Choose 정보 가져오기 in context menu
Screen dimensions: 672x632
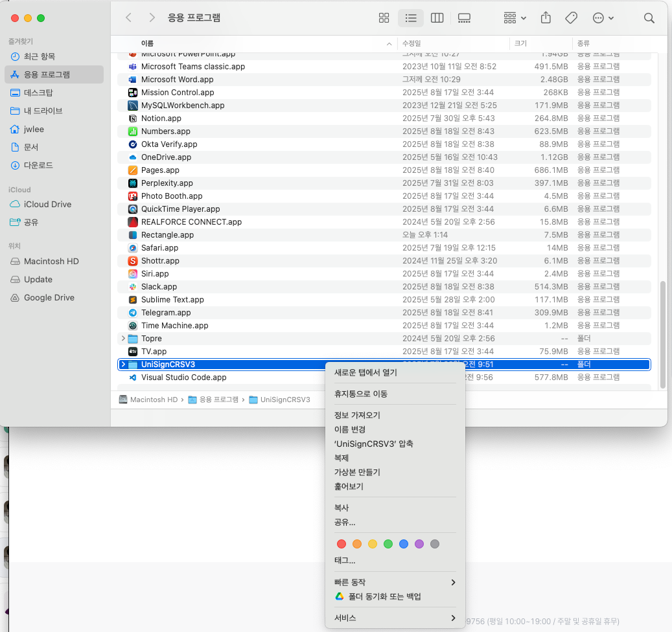click(x=395, y=415)
